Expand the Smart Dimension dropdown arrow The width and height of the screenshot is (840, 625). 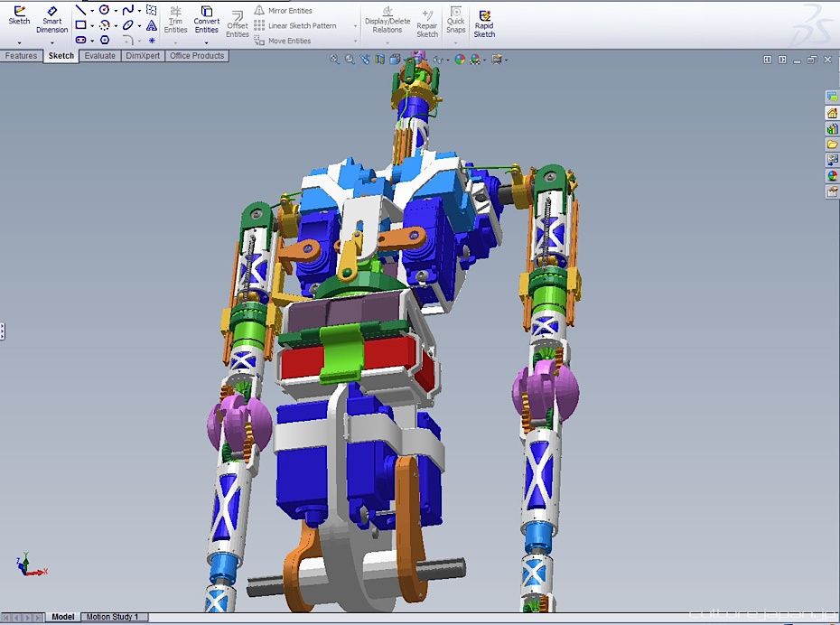[x=51, y=42]
